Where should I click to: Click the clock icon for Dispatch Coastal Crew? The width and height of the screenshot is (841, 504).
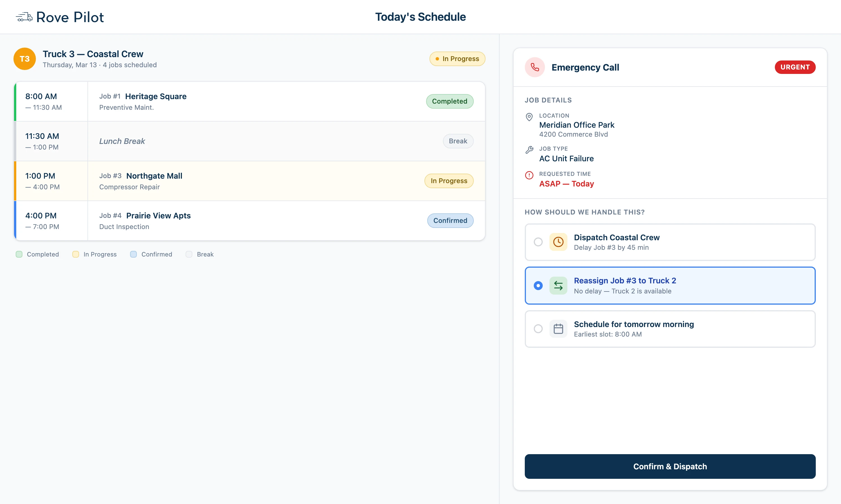point(558,242)
